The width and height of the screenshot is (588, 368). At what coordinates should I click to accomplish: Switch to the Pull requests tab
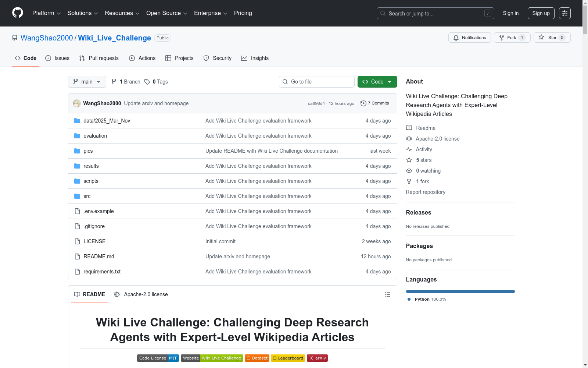(99, 58)
